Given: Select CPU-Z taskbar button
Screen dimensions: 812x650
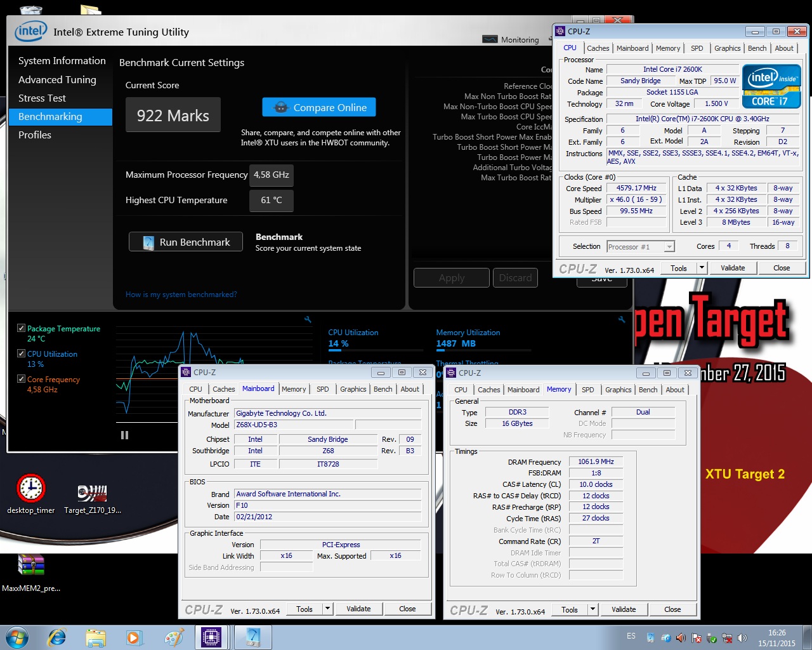Looking at the screenshot, I should (211, 637).
